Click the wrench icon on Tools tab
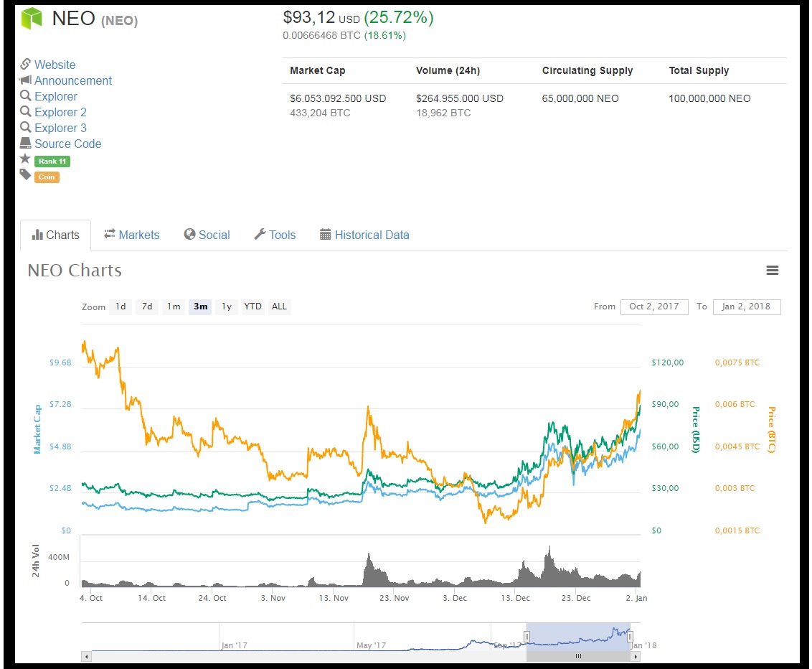 tap(260, 234)
